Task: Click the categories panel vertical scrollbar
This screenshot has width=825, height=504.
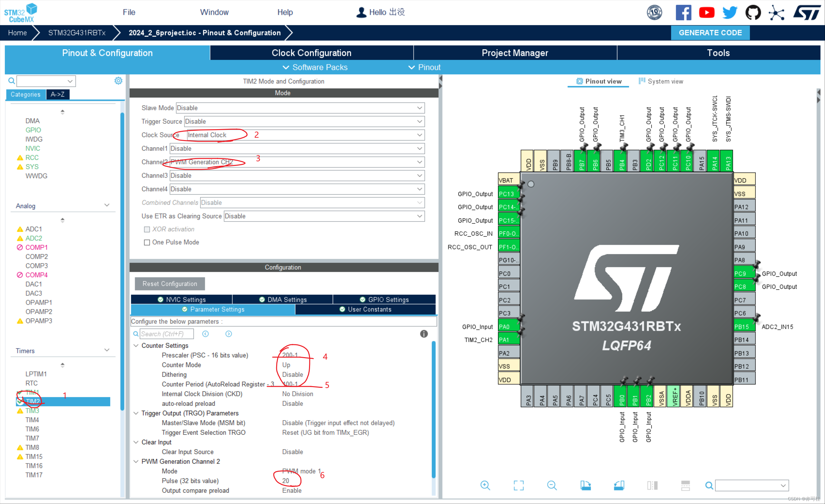Action: [x=122, y=261]
